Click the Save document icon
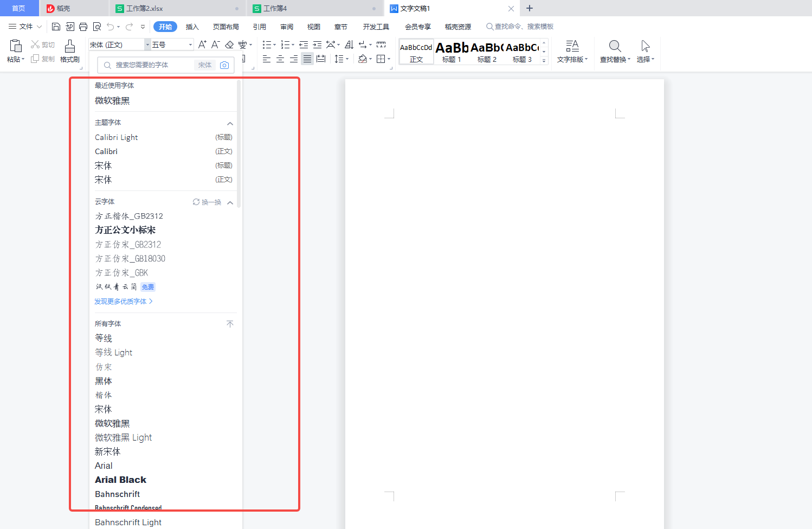Image resolution: width=812 pixels, height=529 pixels. (x=56, y=27)
